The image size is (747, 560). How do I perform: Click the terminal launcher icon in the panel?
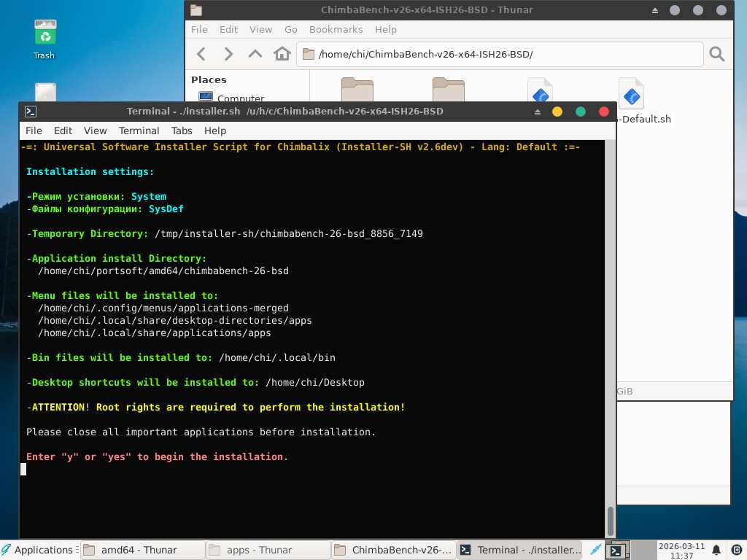(616, 551)
